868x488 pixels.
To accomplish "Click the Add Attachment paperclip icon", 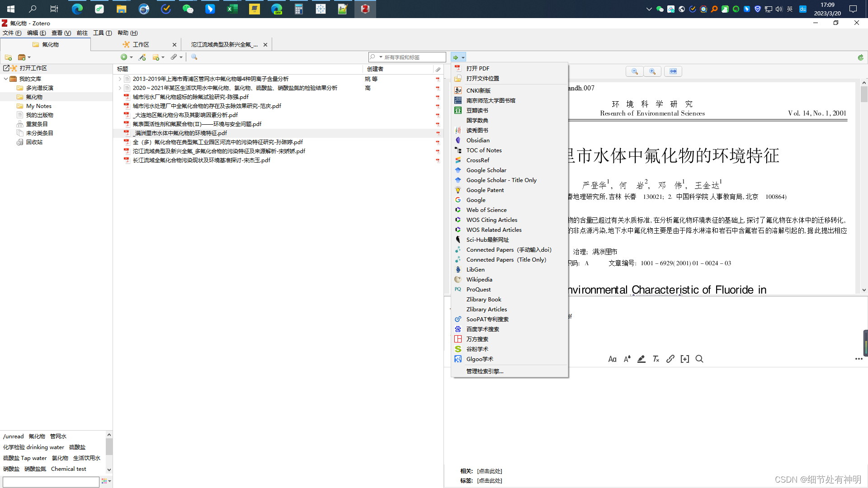I will (x=174, y=57).
